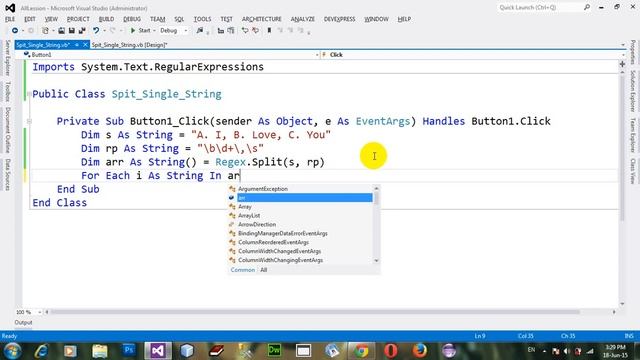This screenshot has height=360, width=640.
Task: Show the Common IntelliSense filter tab
Action: click(242, 270)
